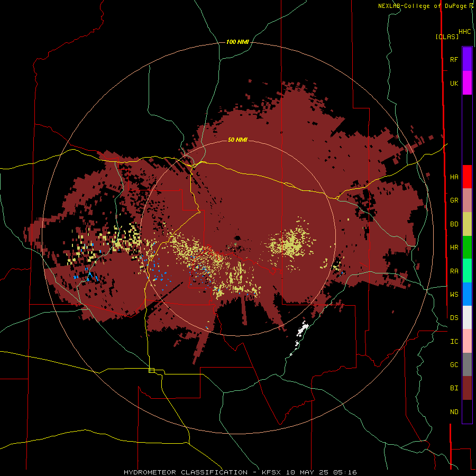Click the IC legend label
The width and height of the screenshot is (476, 476).
[x=454, y=342]
